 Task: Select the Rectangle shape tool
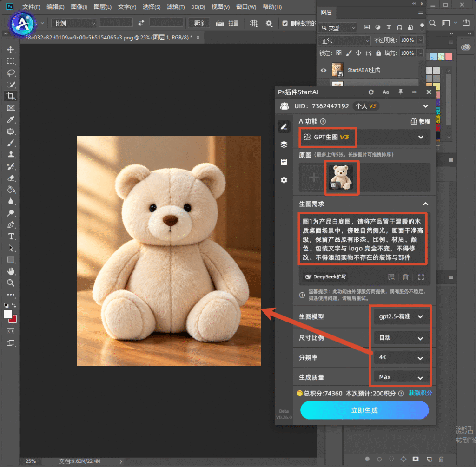coord(11,260)
